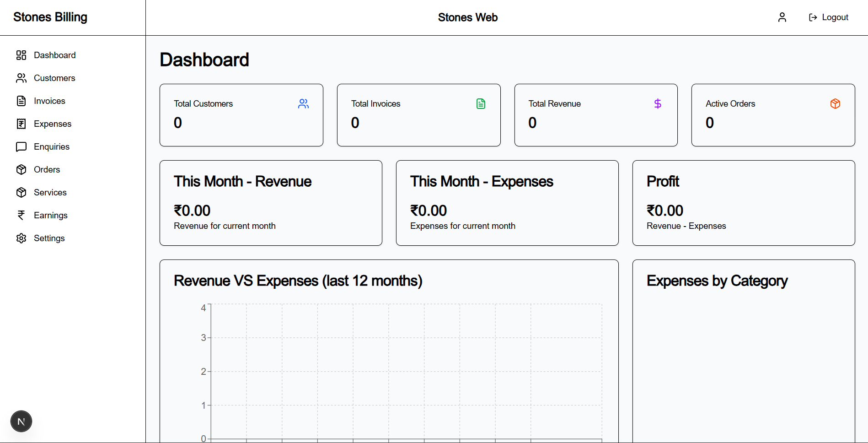Open Enquiries via the chat bubble icon
The height and width of the screenshot is (443, 868).
21,146
